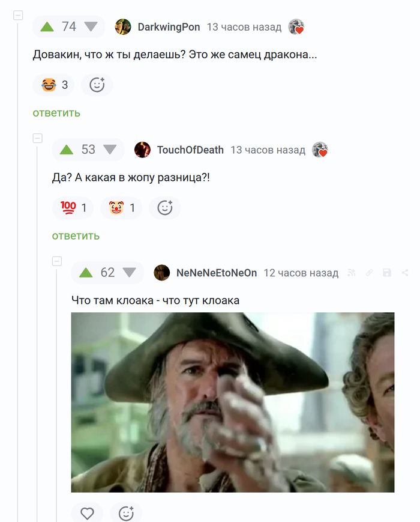Share NeNeNeEtoNeOn's comment via share icon

pos(405,273)
